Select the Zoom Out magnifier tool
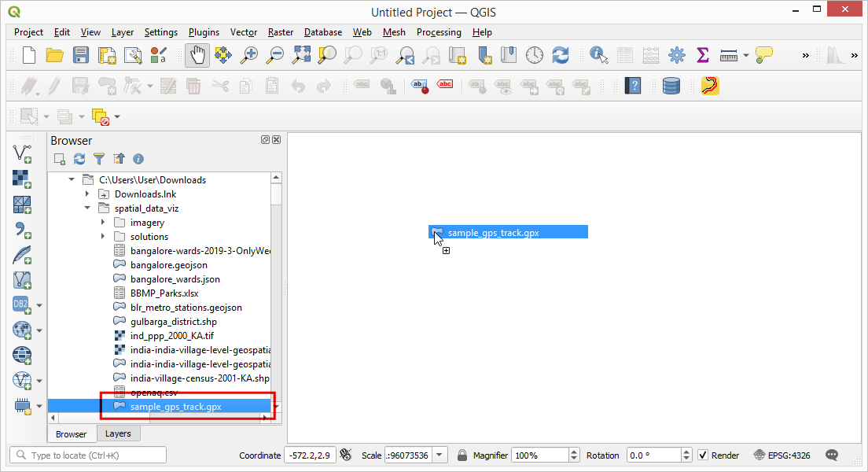Viewport: 868px width, 472px height. click(275, 55)
